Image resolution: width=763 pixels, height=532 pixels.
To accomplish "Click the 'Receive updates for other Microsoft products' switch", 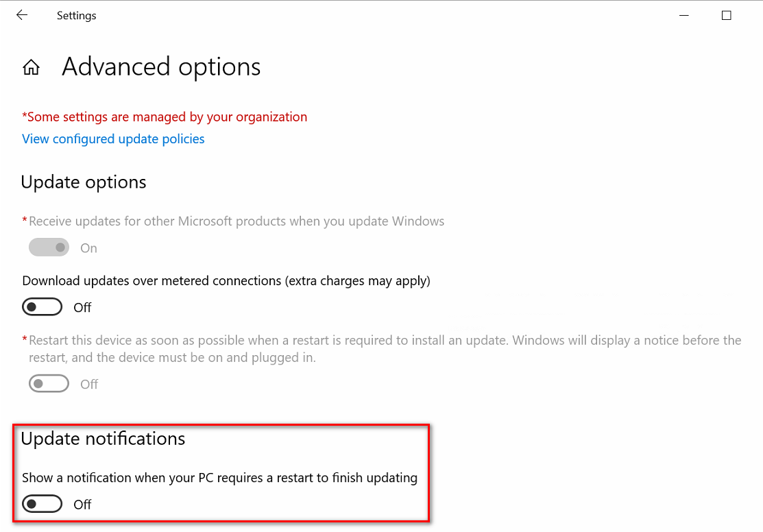I will coord(49,247).
